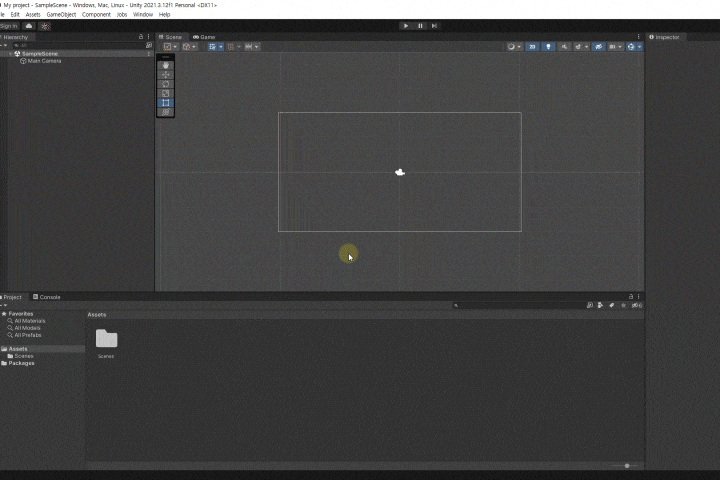Toggle scene lighting bulb

pyautogui.click(x=548, y=47)
